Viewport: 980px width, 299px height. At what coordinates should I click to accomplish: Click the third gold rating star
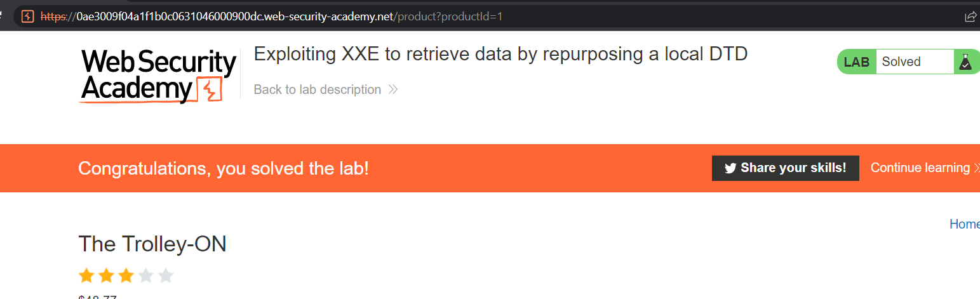126,276
